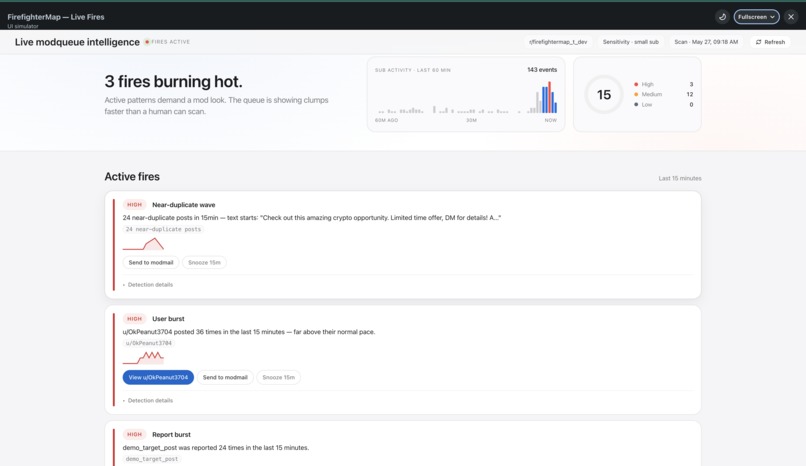Select the Medium severity legend row
Viewport: 806px width, 466px height.
[663, 95]
